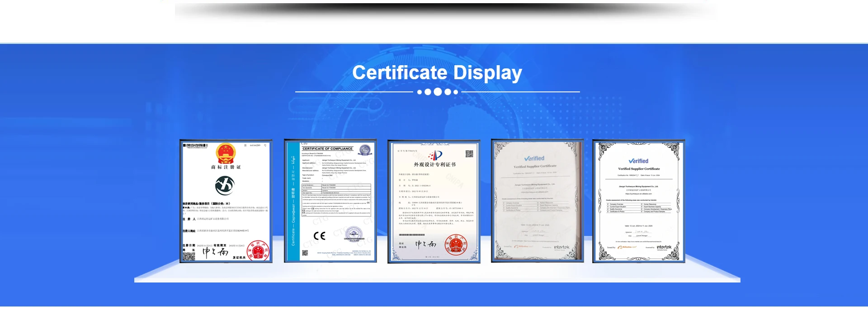Open the faded photographed Verified Supplier Certificate

tap(538, 201)
